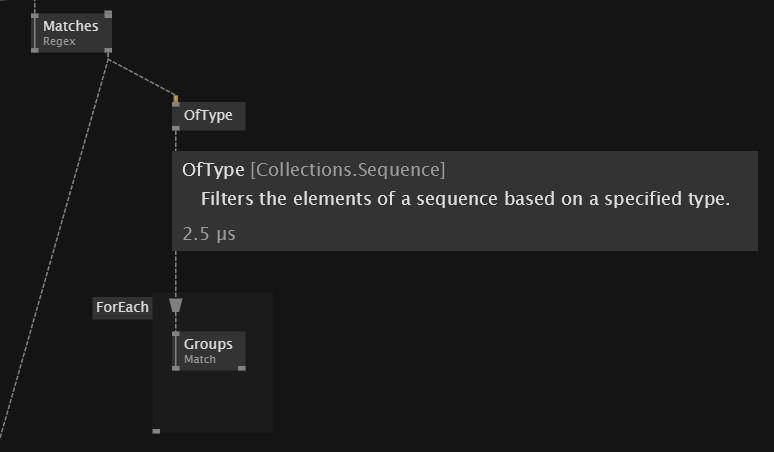The height and width of the screenshot is (452, 774).
Task: Click the 2.5 µs timing in tooltip
Action: click(x=209, y=234)
